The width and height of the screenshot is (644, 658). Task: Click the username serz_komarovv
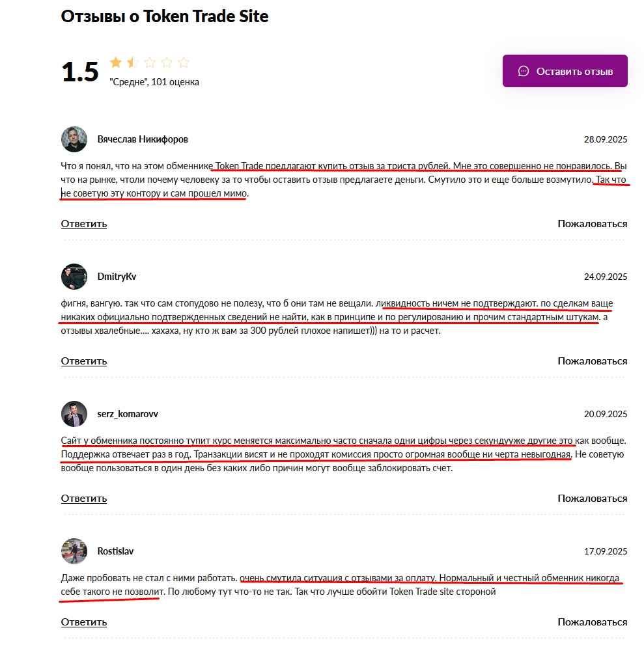pos(128,414)
